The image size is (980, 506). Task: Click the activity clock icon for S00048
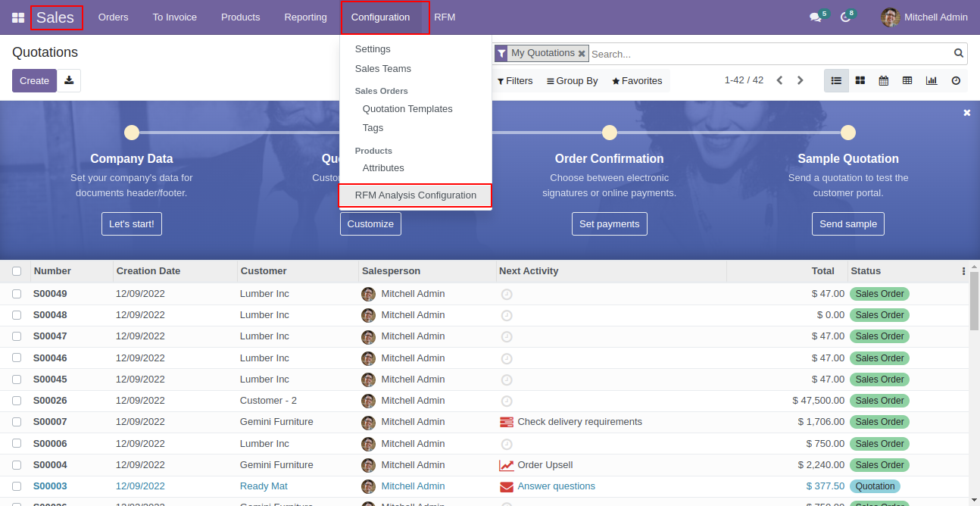507,315
